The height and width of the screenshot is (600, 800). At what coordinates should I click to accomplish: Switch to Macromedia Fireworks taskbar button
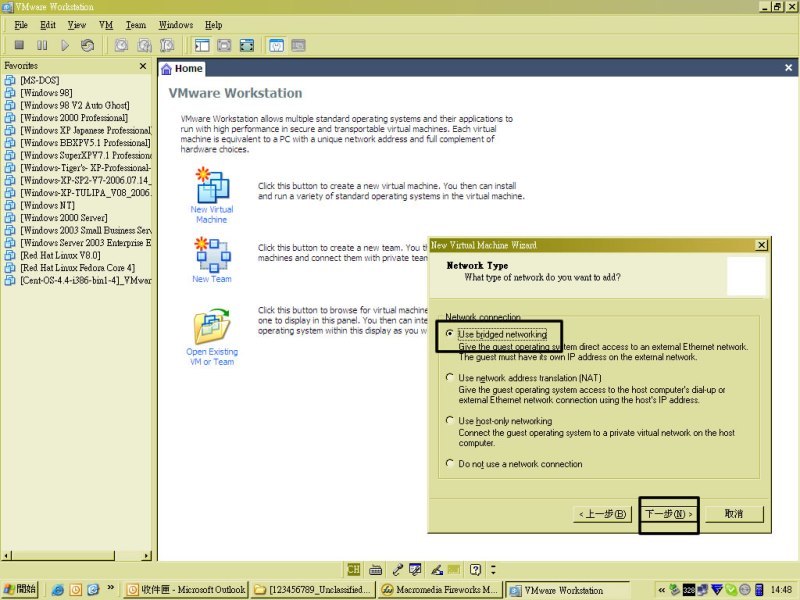(440, 590)
